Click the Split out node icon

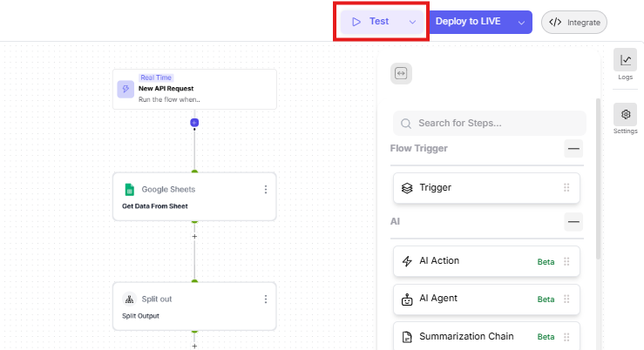130,299
